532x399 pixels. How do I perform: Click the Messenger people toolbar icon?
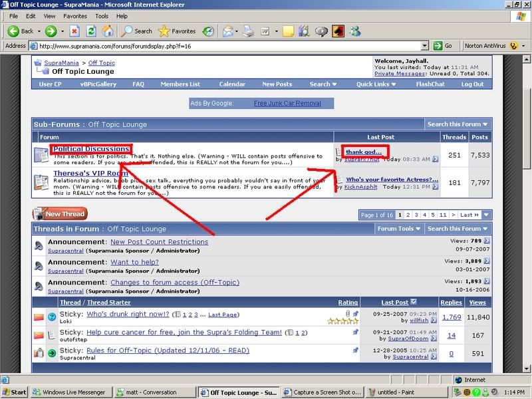[355, 31]
